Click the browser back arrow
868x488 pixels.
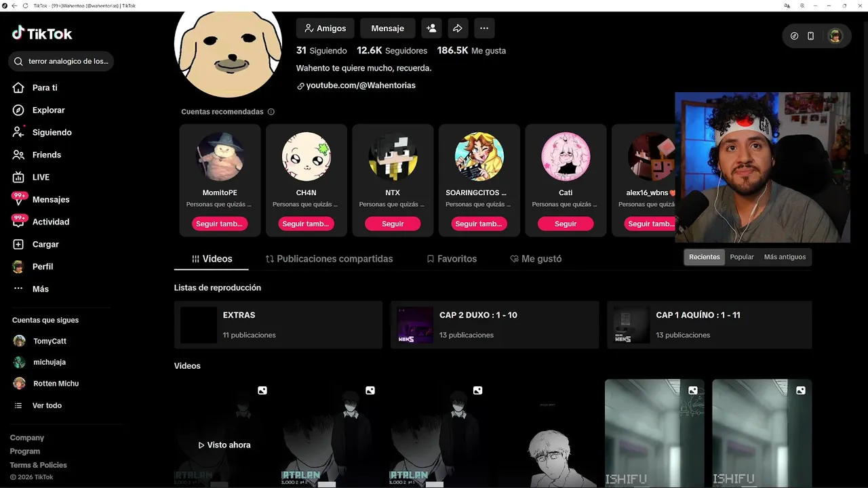click(15, 5)
